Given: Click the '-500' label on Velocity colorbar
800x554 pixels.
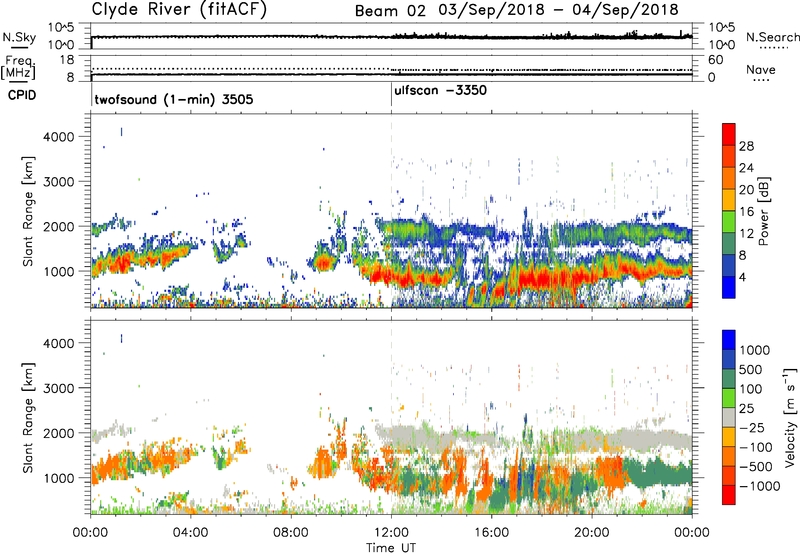Looking at the screenshot, I should pyautogui.click(x=756, y=466).
